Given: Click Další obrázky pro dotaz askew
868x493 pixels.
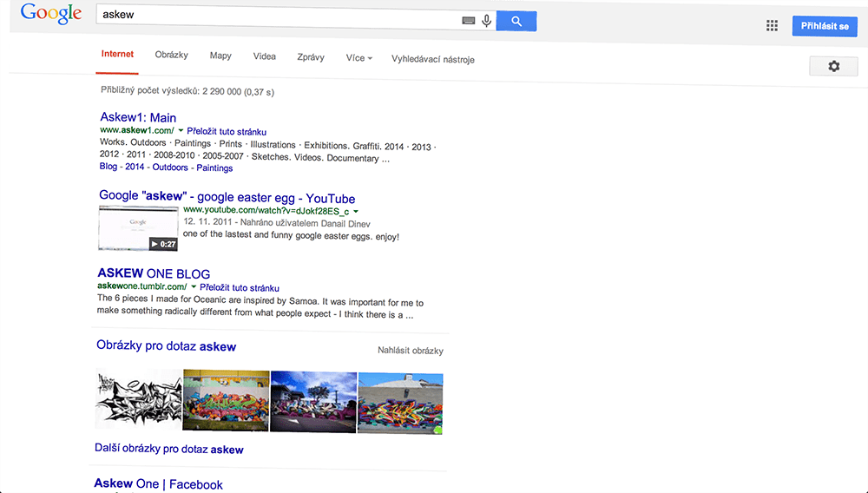Looking at the screenshot, I should [169, 450].
